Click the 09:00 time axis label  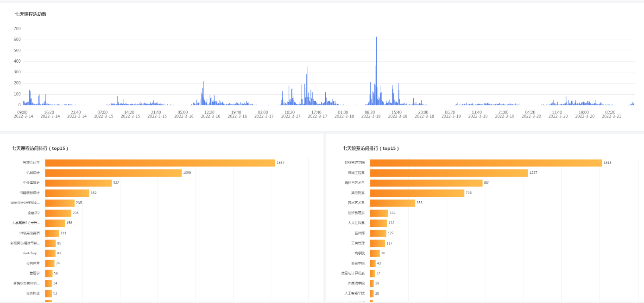click(x=22, y=112)
